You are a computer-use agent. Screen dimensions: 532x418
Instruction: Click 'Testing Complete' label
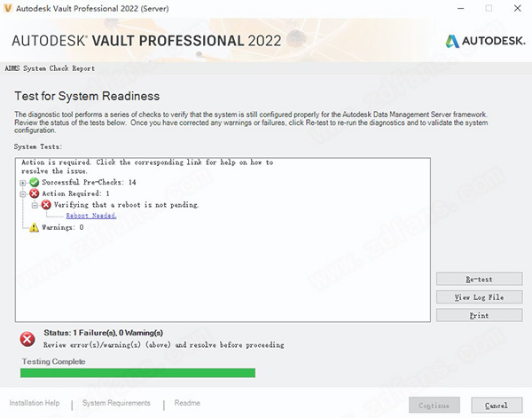pos(53,361)
